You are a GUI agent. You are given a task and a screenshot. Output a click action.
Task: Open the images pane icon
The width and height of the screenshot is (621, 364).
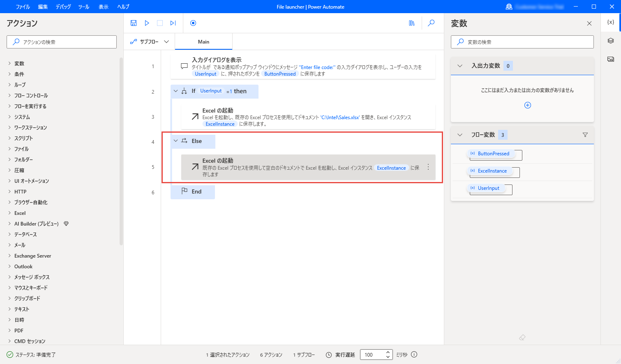click(611, 59)
